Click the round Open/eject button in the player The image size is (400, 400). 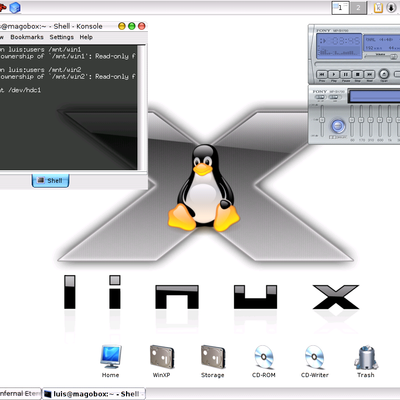[x=384, y=74]
